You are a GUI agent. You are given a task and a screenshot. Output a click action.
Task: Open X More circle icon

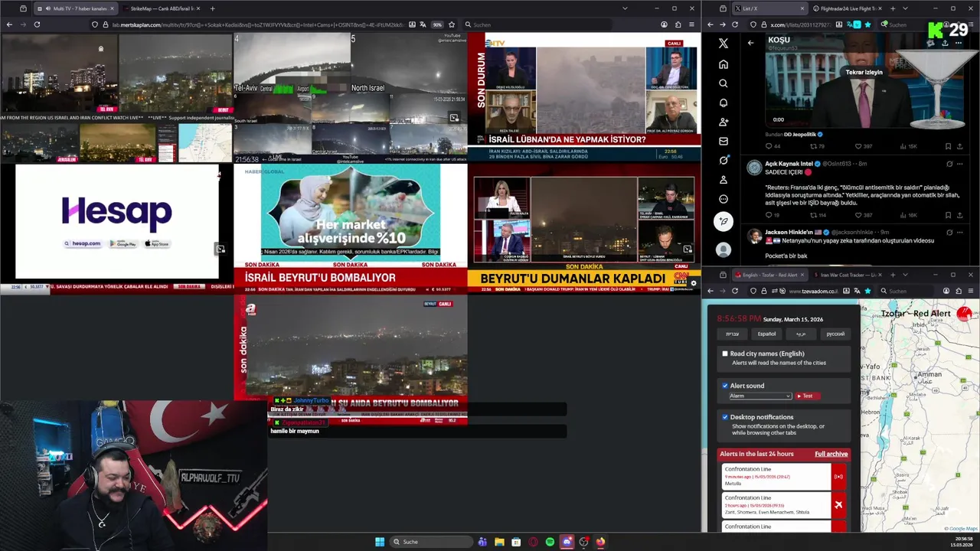pyautogui.click(x=724, y=199)
